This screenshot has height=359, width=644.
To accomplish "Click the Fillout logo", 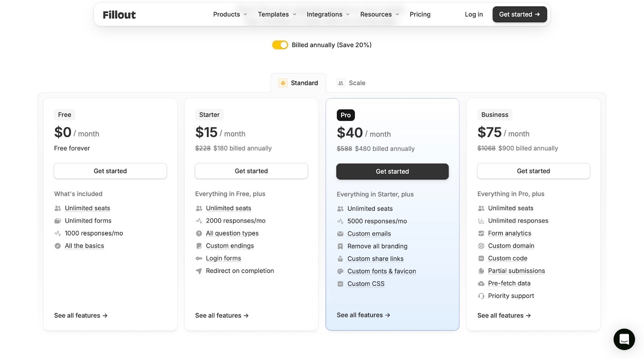I will click(119, 15).
